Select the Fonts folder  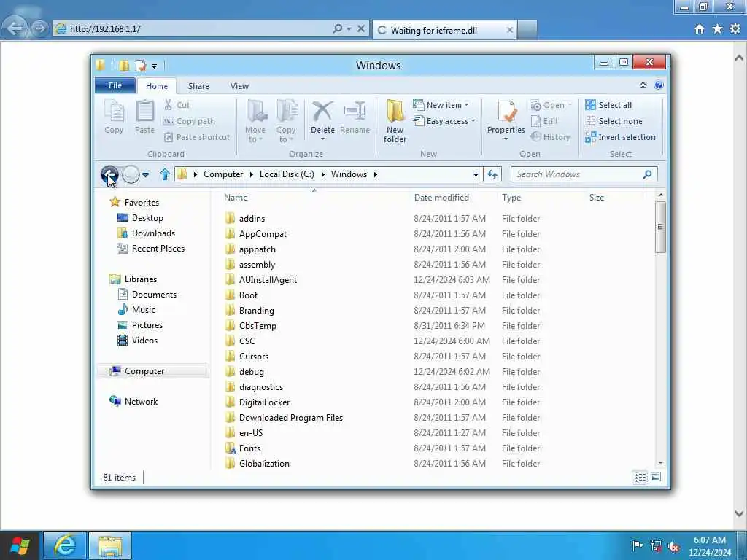(249, 448)
